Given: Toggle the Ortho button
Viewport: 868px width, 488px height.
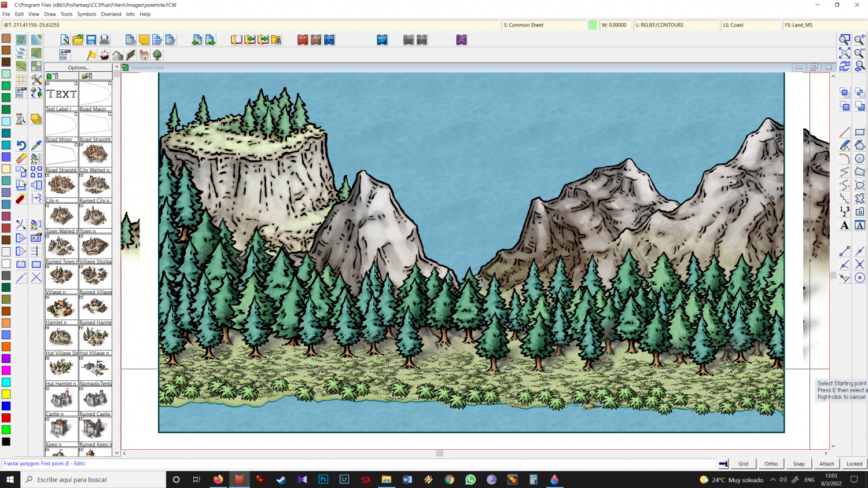Looking at the screenshot, I should pos(771,464).
